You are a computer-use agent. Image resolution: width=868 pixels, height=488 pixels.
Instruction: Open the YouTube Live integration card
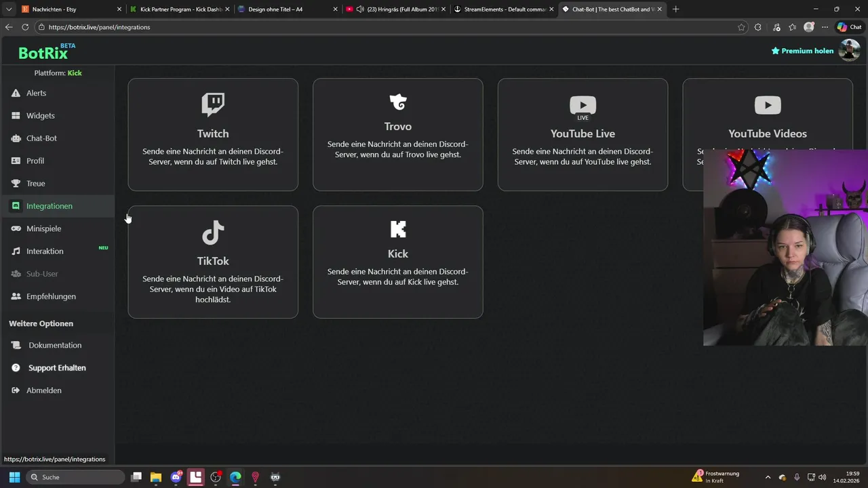point(583,134)
